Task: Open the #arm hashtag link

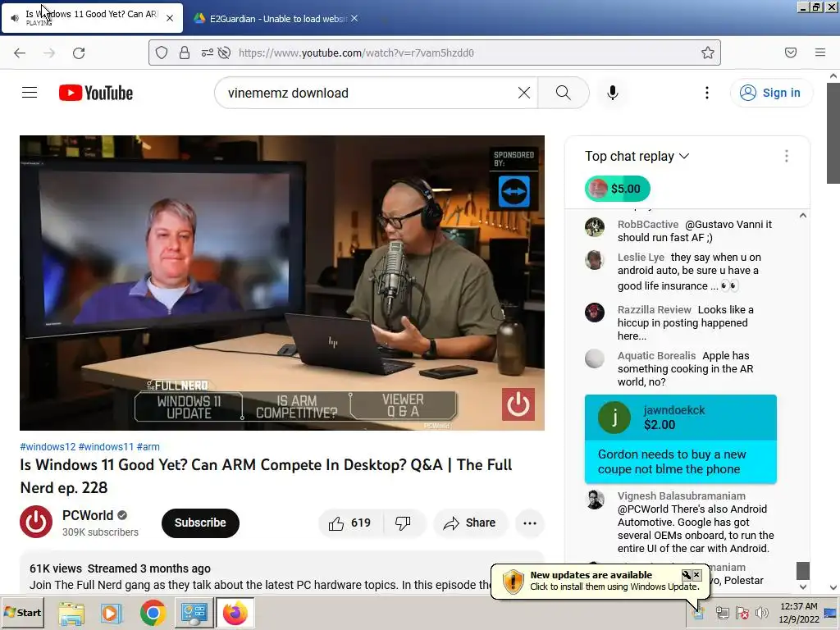Action: 148,447
